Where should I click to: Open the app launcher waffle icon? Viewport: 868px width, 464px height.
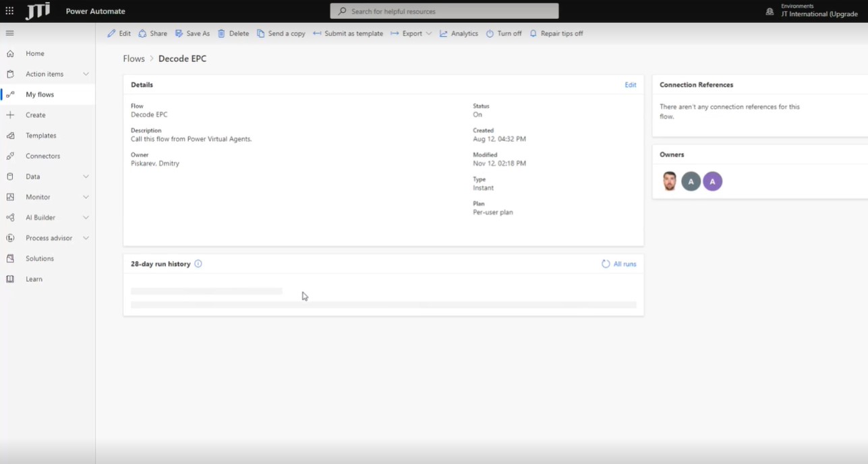9,11
